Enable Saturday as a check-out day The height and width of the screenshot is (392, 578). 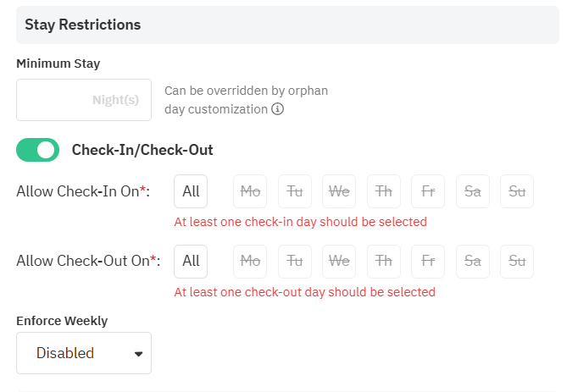473,261
